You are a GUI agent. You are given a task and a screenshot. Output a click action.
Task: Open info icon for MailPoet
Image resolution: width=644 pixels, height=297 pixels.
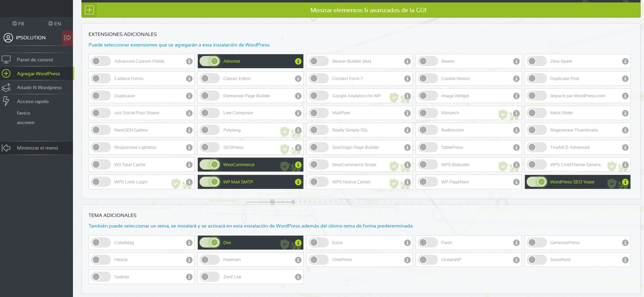point(408,113)
